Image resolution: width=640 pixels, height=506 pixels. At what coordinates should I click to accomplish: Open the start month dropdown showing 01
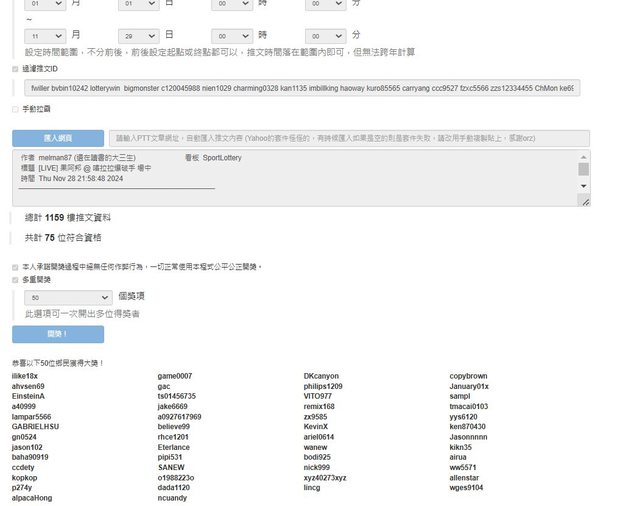coord(45,5)
